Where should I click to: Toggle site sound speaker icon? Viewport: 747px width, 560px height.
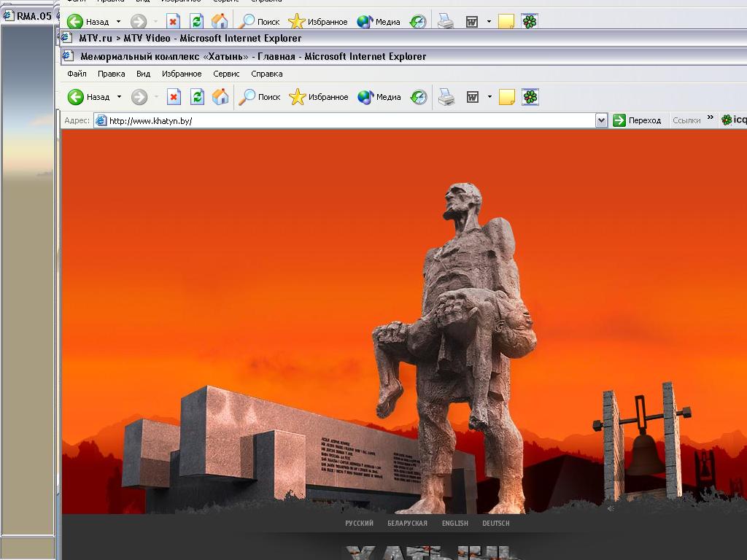(x=611, y=508)
